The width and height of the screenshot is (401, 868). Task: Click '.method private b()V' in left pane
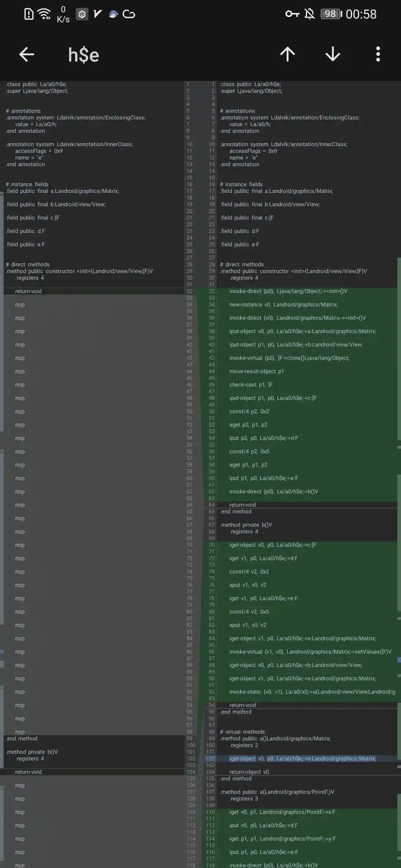[32, 752]
